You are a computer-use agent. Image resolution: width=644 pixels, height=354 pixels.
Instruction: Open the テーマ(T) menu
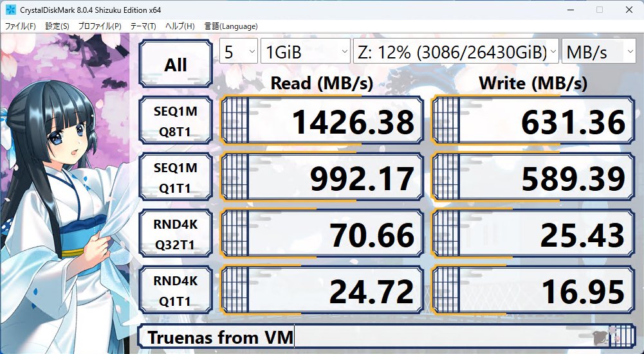pos(143,26)
